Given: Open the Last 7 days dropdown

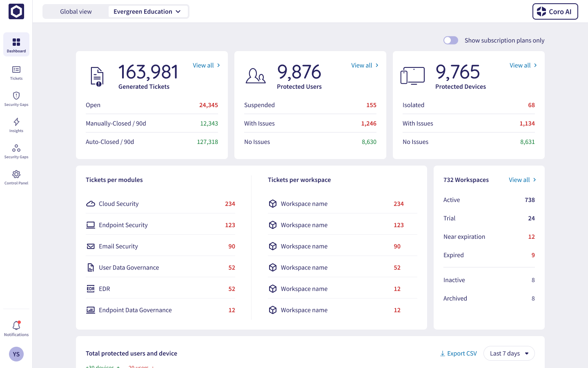Looking at the screenshot, I should (509, 353).
